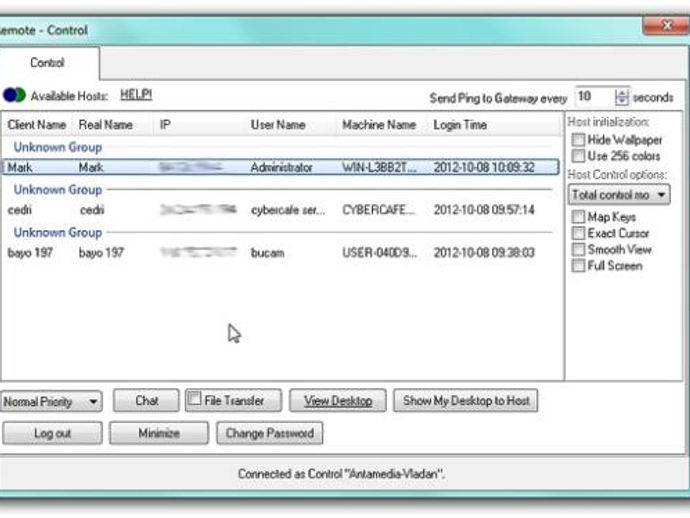The image size is (690, 518).
Task: Select the cedri host row
Action: point(280,210)
